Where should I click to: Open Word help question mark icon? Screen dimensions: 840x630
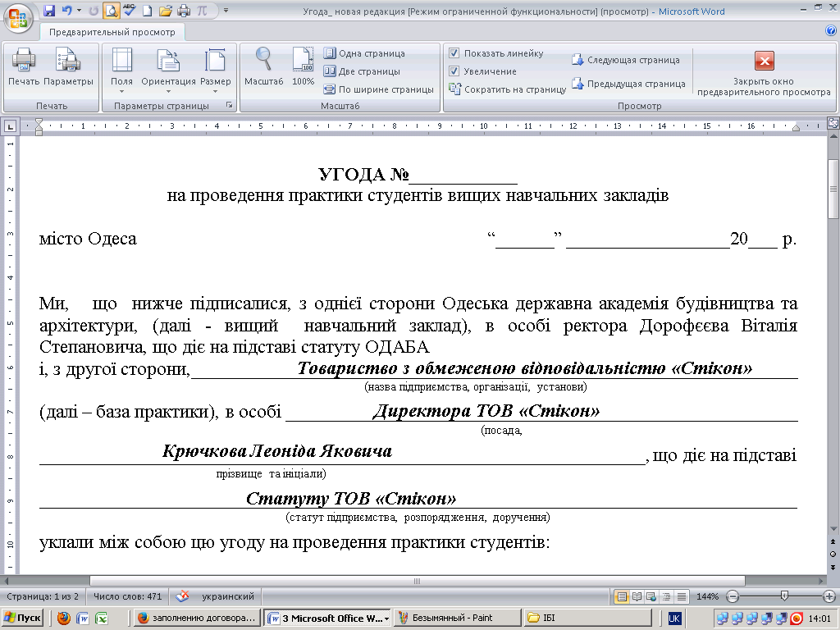831,31
